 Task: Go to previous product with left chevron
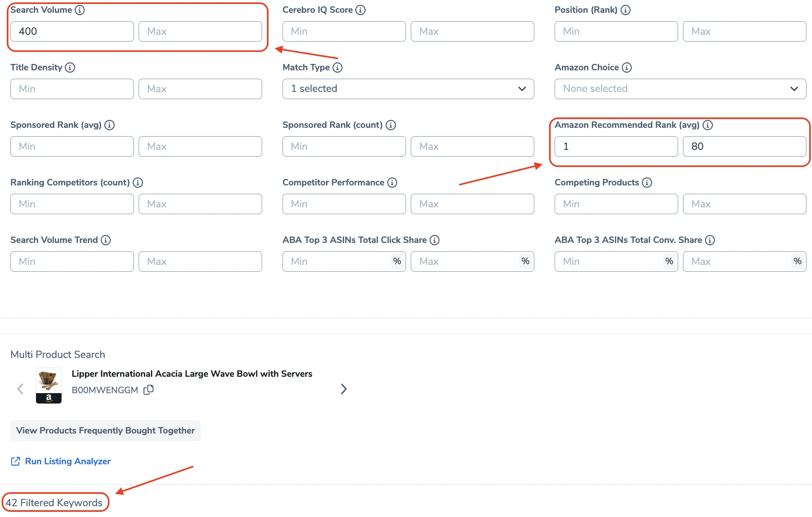pyautogui.click(x=20, y=389)
